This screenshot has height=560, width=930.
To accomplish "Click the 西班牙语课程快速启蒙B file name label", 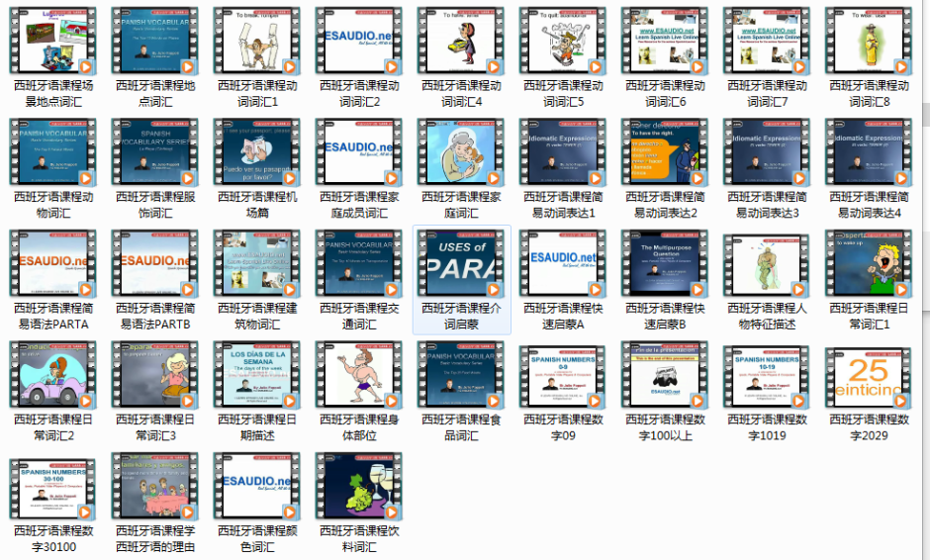I will point(664,316).
